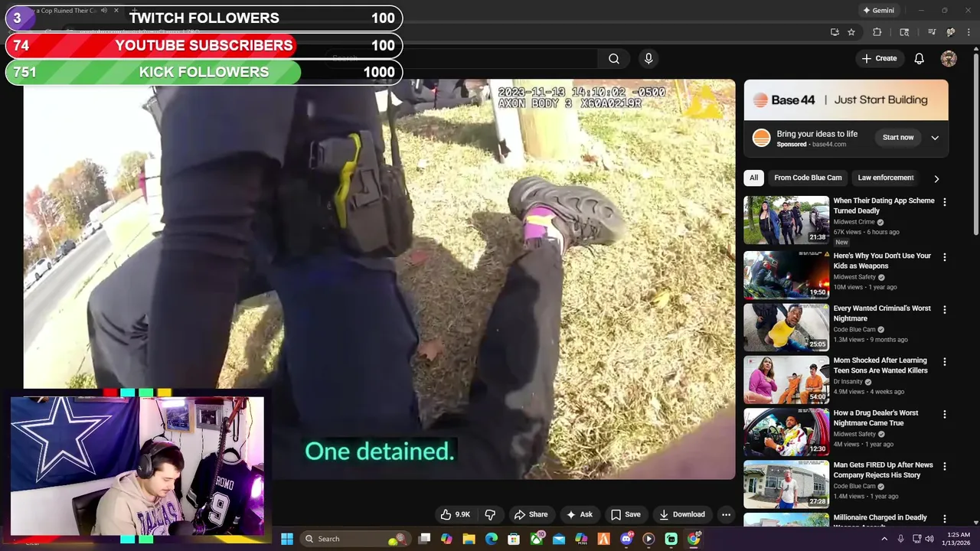Switch to Google Chrome on the taskbar
The width and height of the screenshot is (980, 551).
coord(694,539)
